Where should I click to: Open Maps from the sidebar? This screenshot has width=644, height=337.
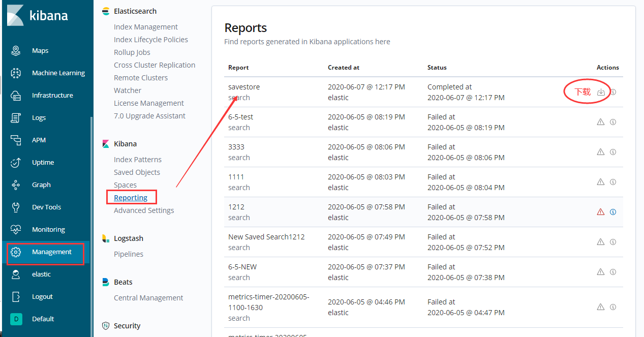click(40, 50)
